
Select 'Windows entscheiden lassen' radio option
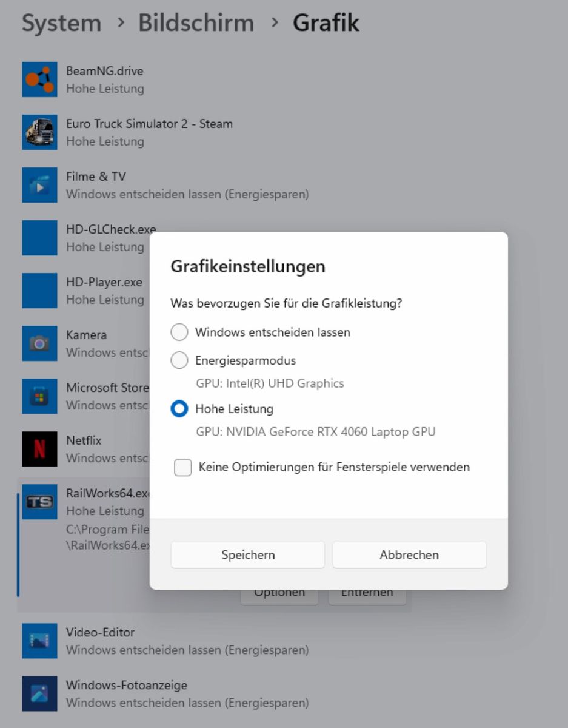179,332
